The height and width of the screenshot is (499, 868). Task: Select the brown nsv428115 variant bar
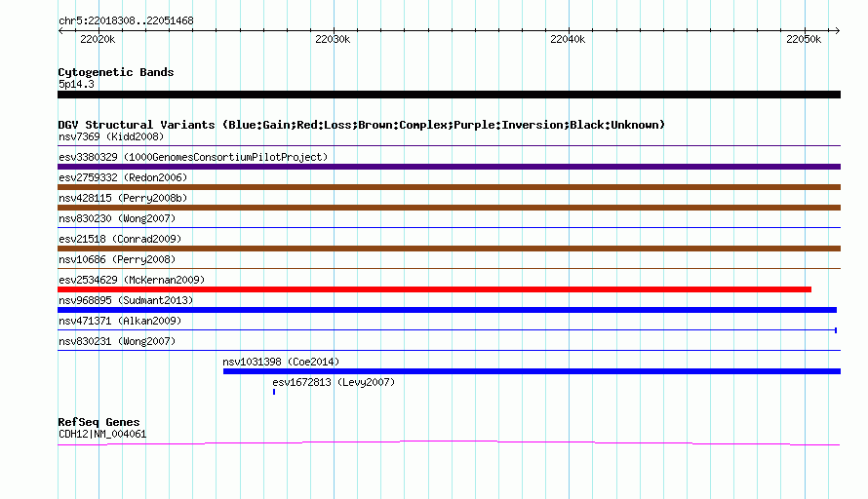coord(449,208)
